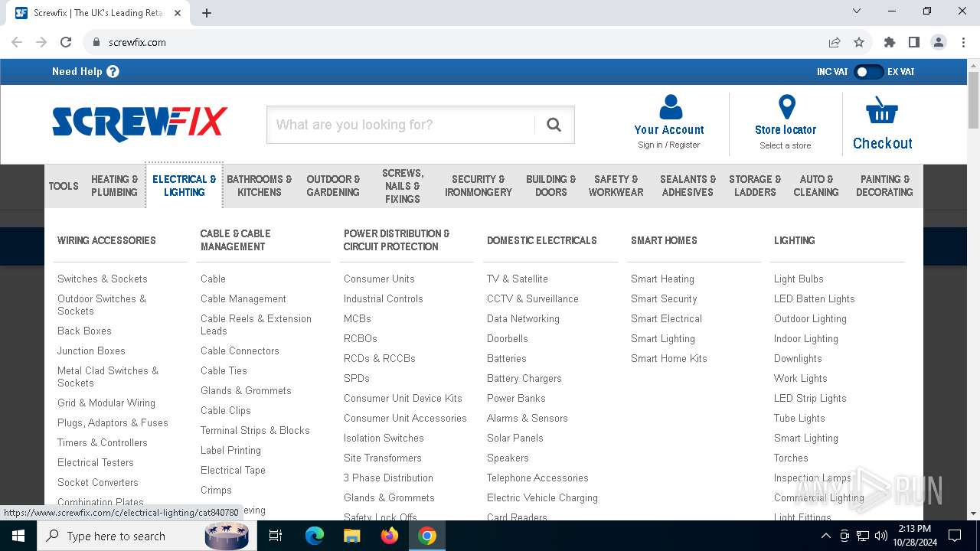Close the Screwfix browser tab

(178, 13)
